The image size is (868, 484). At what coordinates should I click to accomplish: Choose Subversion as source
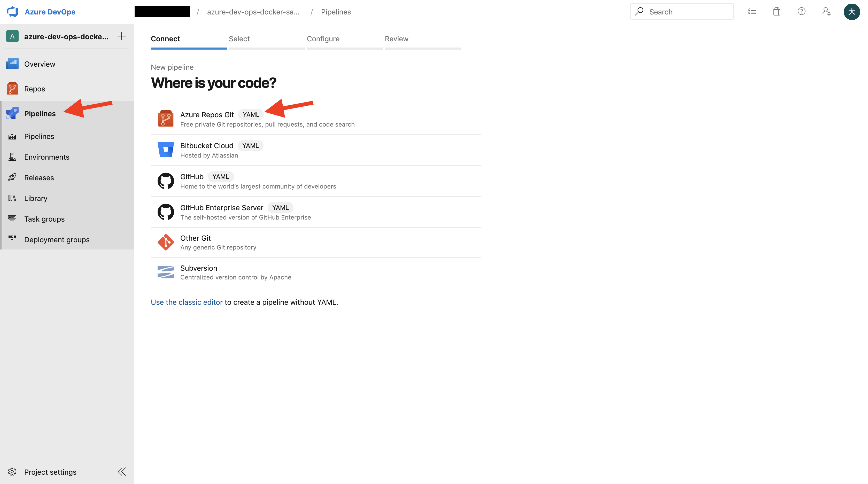tap(316, 272)
